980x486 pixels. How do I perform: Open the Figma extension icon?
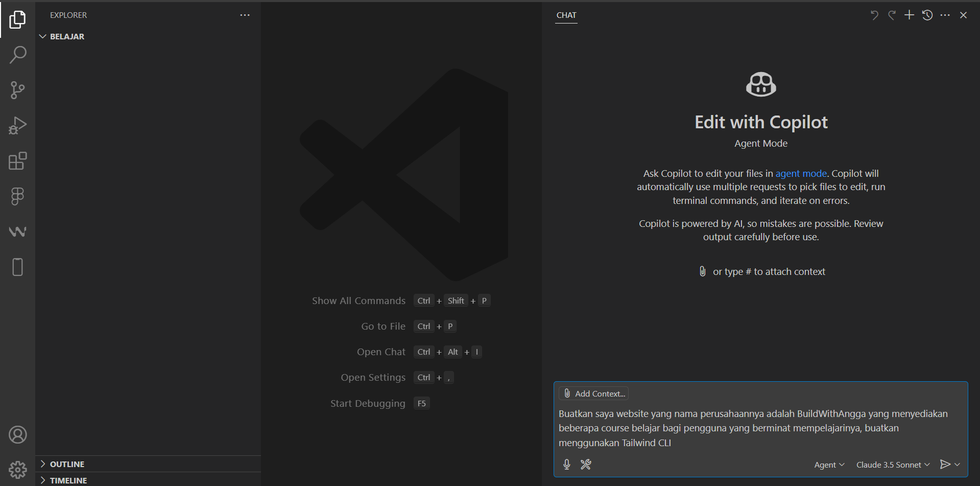pyautogui.click(x=17, y=196)
